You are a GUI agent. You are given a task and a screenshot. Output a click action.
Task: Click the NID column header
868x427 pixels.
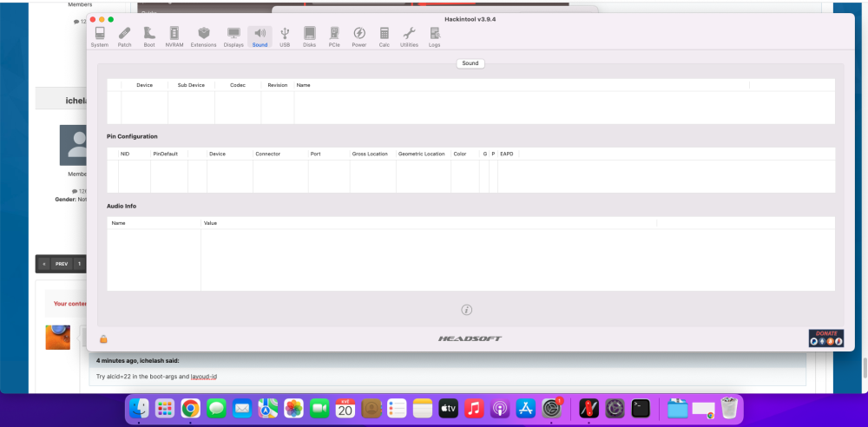coord(134,154)
